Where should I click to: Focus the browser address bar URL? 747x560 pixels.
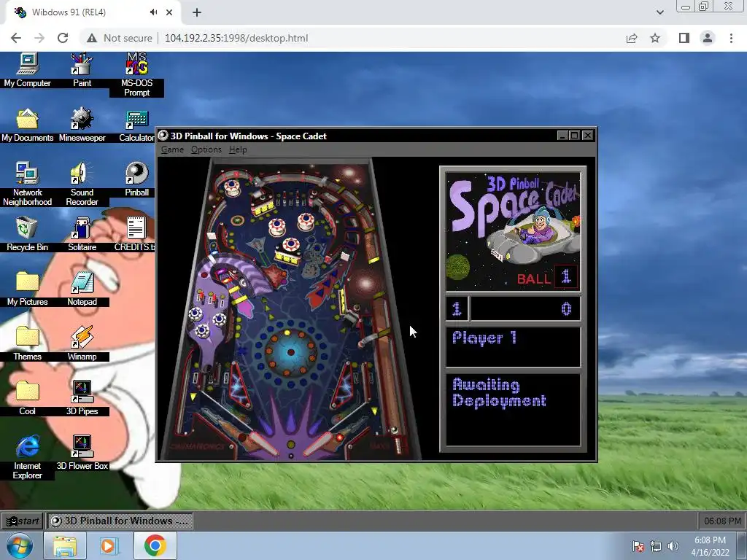point(236,38)
